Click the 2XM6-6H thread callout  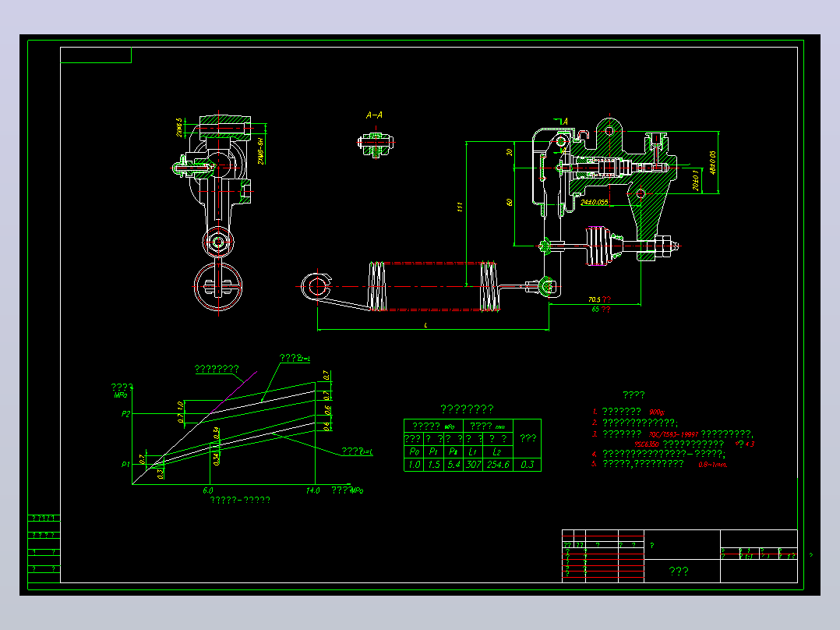(x=261, y=150)
